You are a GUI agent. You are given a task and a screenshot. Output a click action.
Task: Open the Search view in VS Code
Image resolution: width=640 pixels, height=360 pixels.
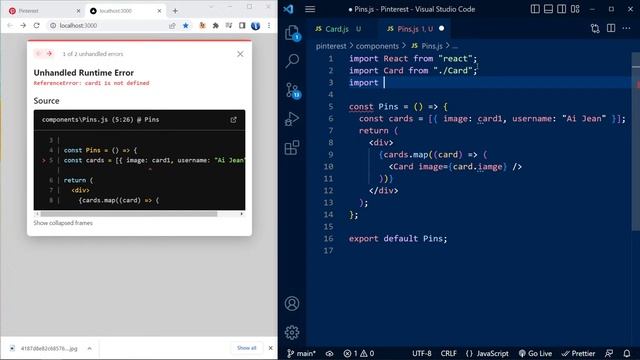click(292, 61)
